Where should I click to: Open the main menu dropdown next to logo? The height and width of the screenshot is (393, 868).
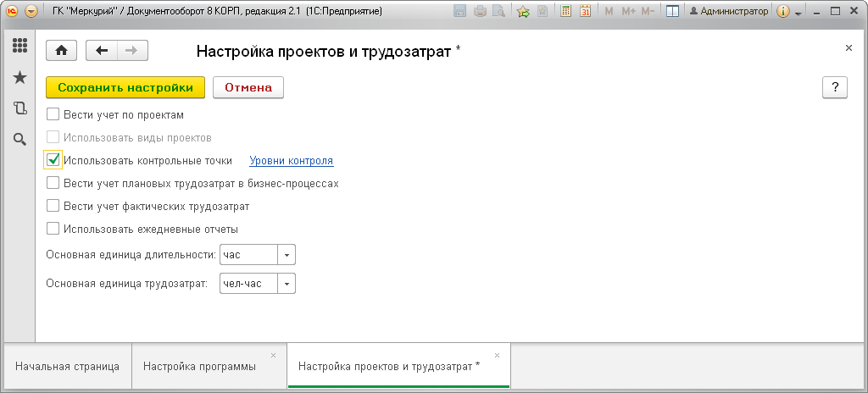31,11
